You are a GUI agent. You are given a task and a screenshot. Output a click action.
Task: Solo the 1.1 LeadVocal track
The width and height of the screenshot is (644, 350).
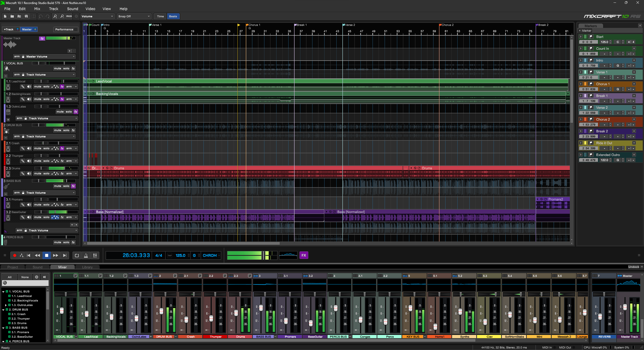[x=46, y=86]
